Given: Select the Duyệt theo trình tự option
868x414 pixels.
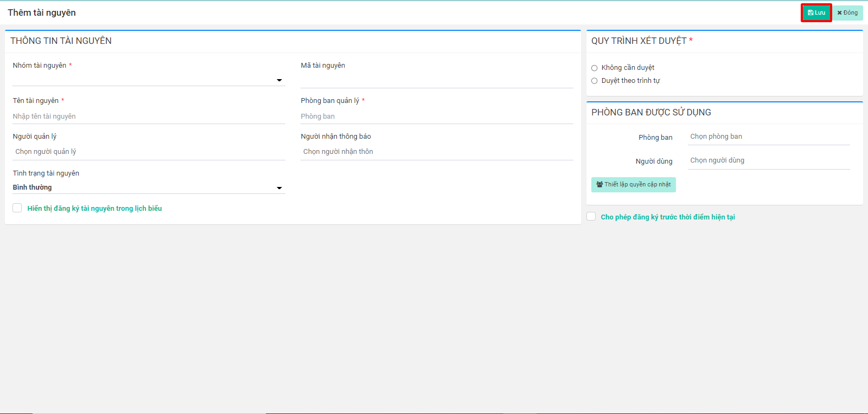Looking at the screenshot, I should pos(595,81).
